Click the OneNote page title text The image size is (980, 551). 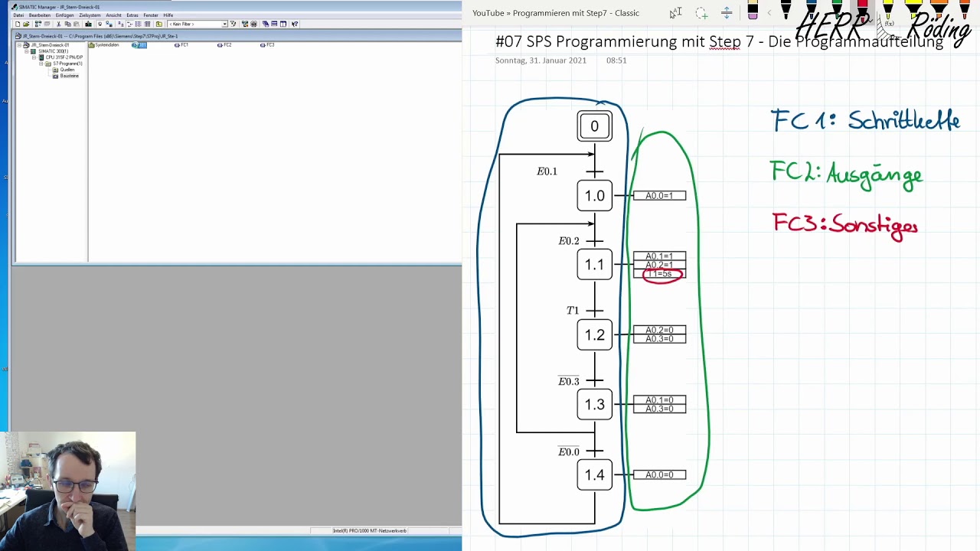[719, 41]
